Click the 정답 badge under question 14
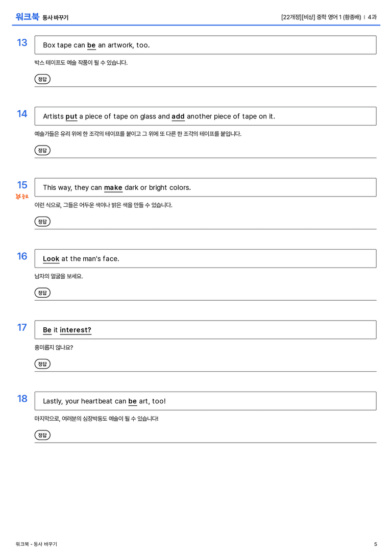Viewport: 392px width, 555px height. [42, 150]
